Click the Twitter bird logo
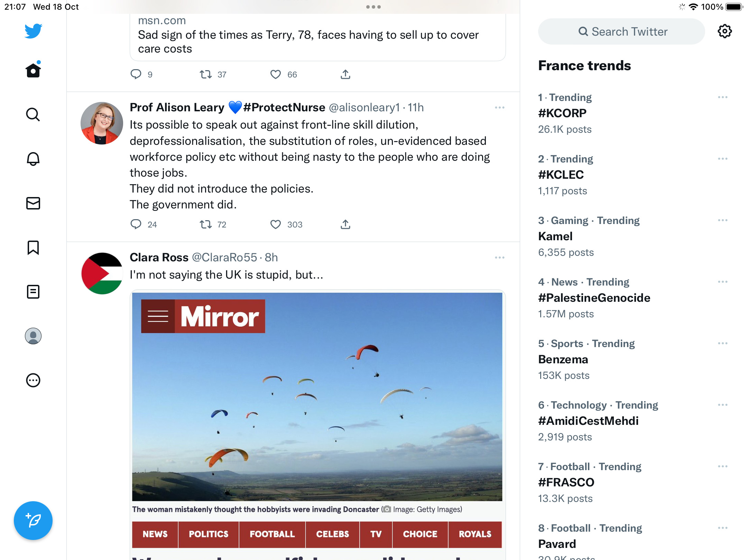747x560 pixels. tap(33, 31)
